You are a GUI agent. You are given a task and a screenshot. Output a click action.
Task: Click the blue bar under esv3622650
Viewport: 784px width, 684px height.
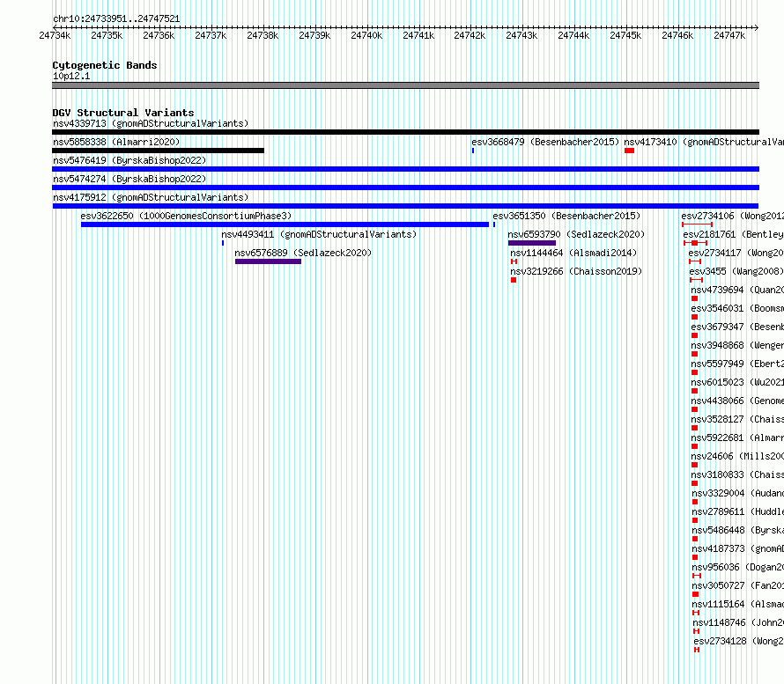285,224
